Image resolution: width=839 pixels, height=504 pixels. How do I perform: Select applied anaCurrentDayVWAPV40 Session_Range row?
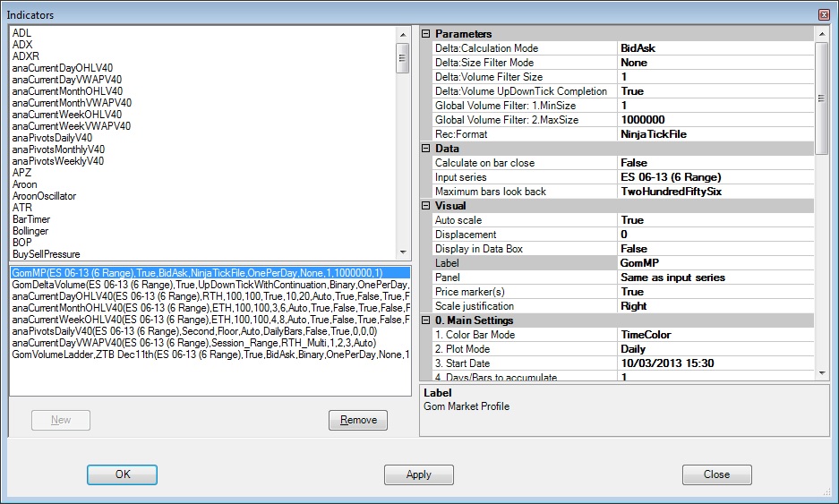point(210,343)
